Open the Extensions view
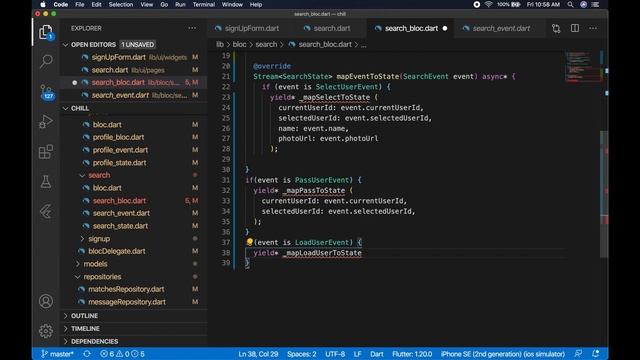 click(x=46, y=152)
